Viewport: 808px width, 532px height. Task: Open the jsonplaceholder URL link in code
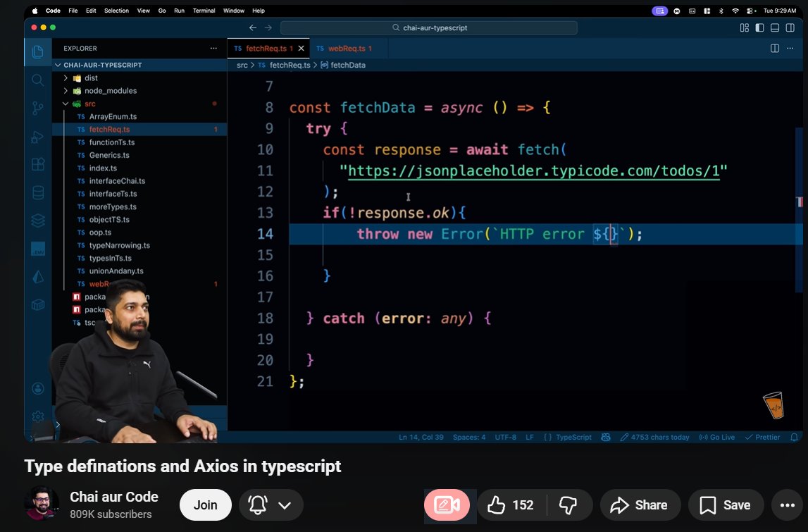pyautogui.click(x=534, y=171)
